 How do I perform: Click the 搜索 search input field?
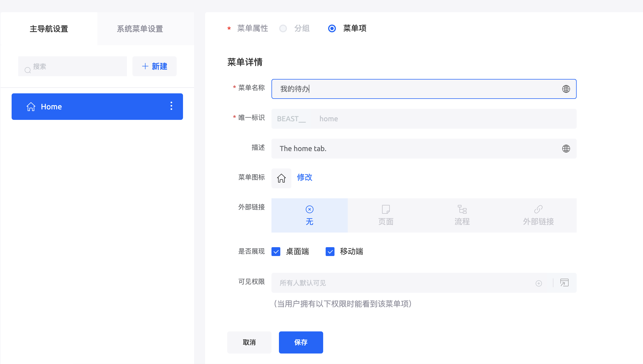point(77,66)
